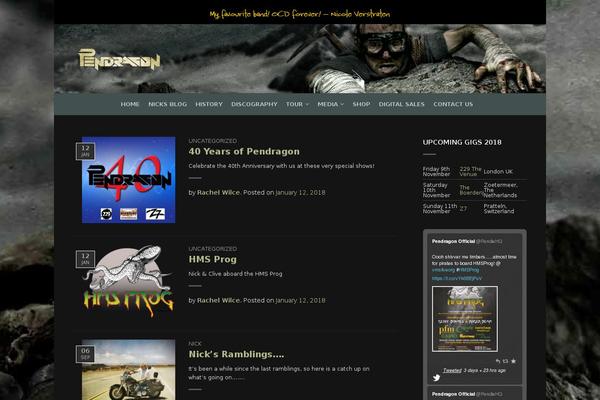Click the UNCATEGORIZED label above 40 Years of Pendragon
The height and width of the screenshot is (400, 600).
[212, 141]
